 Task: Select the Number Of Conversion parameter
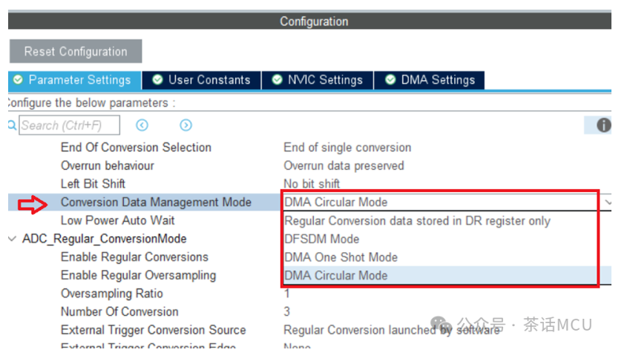click(119, 311)
